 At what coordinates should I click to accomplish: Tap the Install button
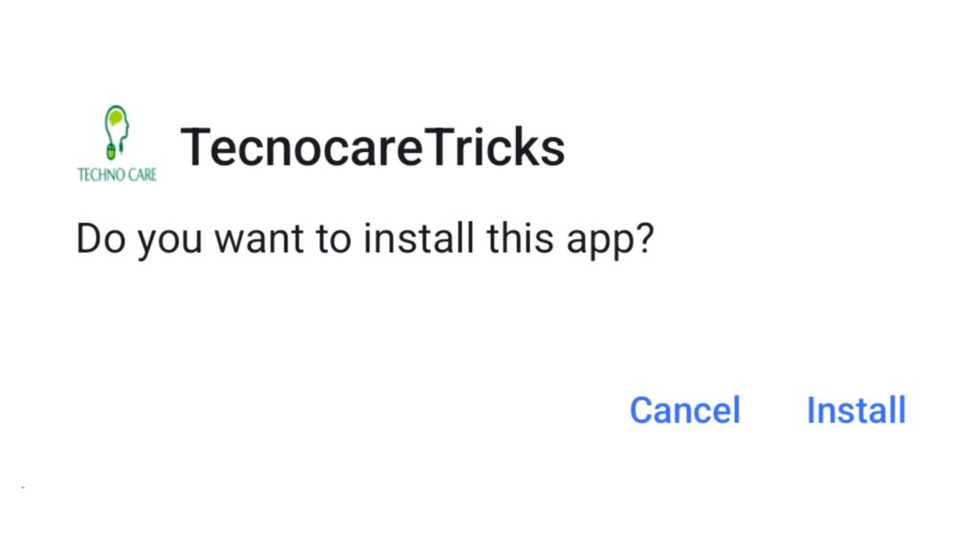click(857, 410)
